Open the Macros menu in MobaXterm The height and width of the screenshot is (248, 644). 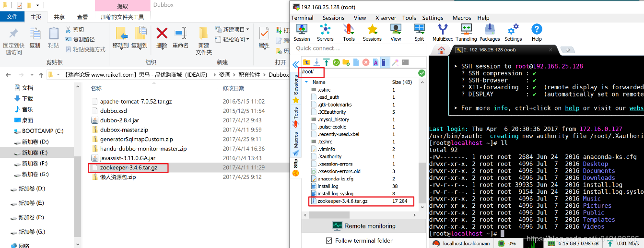click(462, 18)
